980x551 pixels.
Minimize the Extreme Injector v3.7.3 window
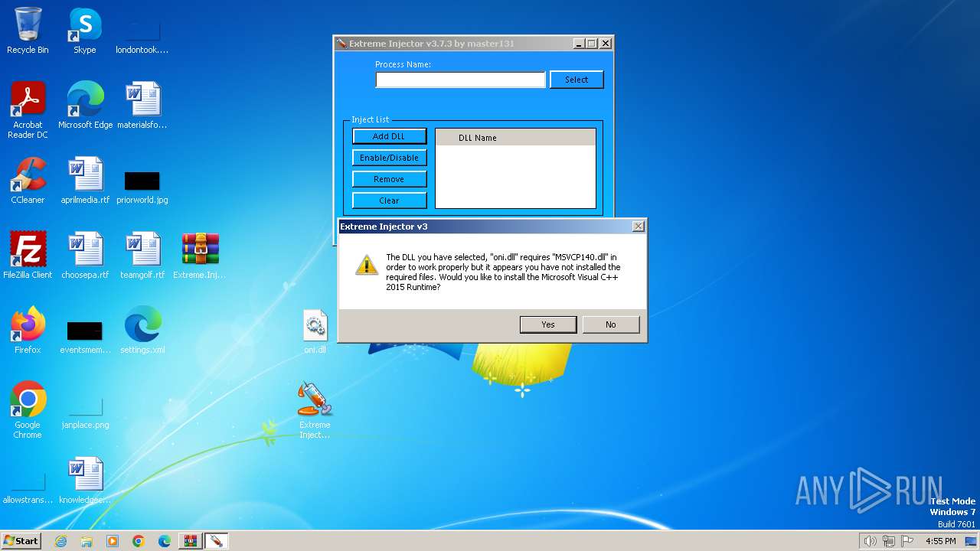click(578, 44)
